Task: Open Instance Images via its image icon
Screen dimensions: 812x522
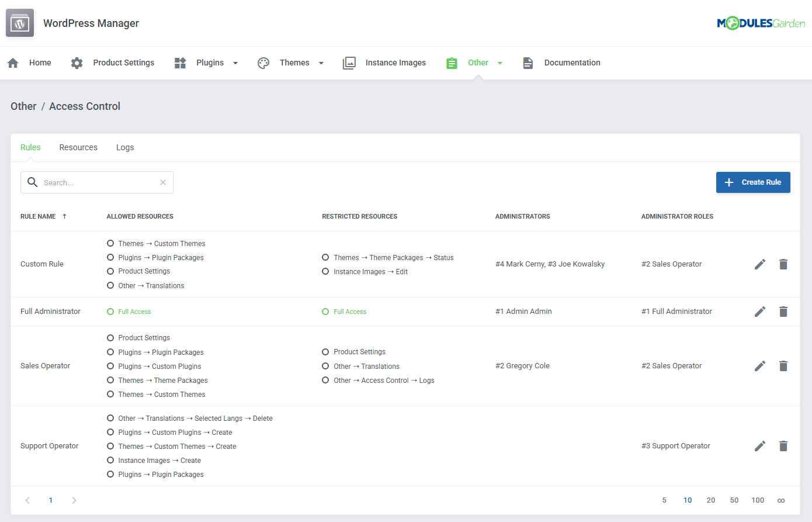Action: (349, 62)
